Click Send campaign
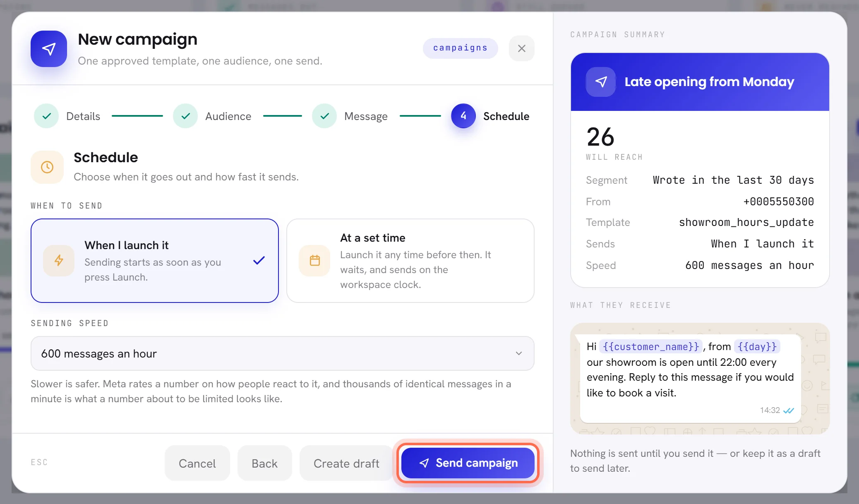This screenshot has height=504, width=859. [x=468, y=463]
